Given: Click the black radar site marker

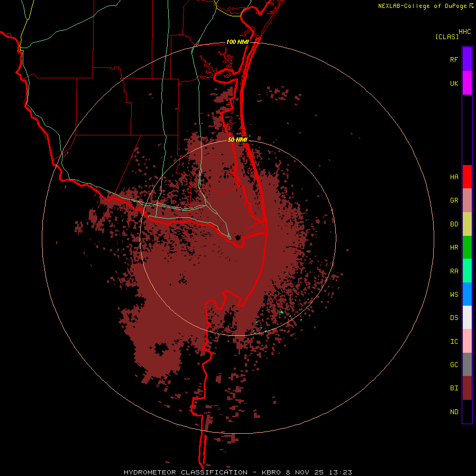Looking at the screenshot, I should (x=238, y=237).
